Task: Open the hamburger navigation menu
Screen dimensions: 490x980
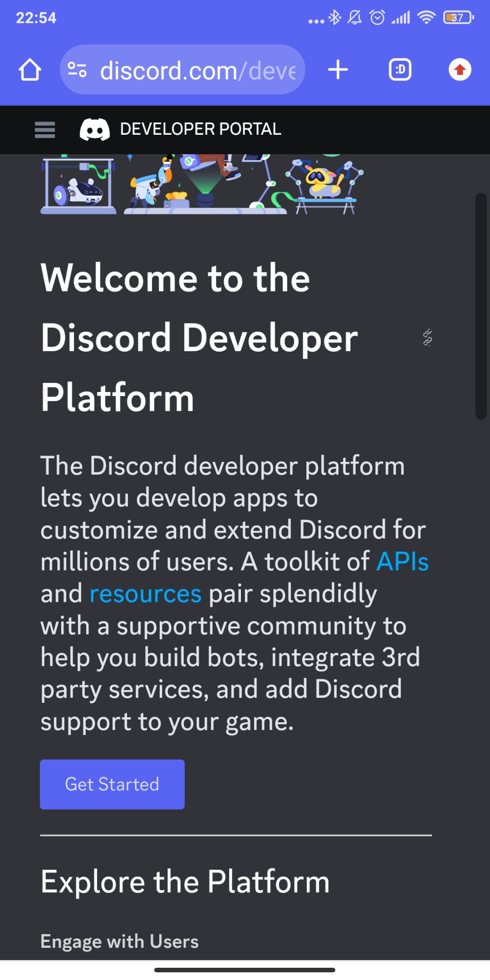Action: tap(44, 130)
